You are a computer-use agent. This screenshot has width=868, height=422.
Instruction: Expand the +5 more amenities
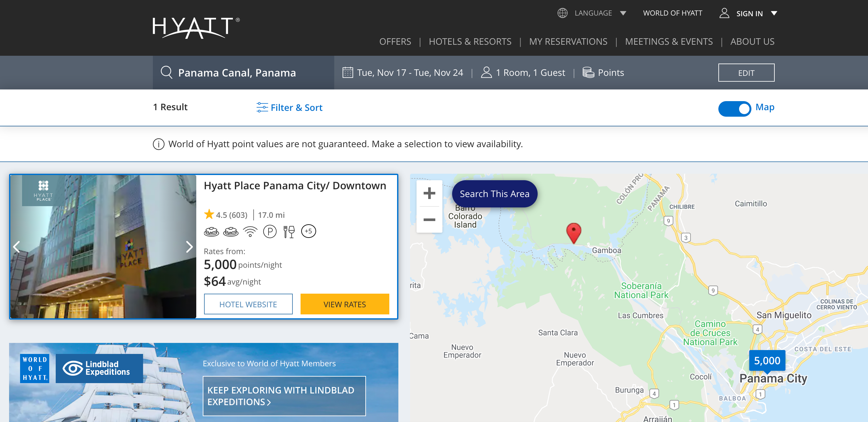click(x=308, y=231)
